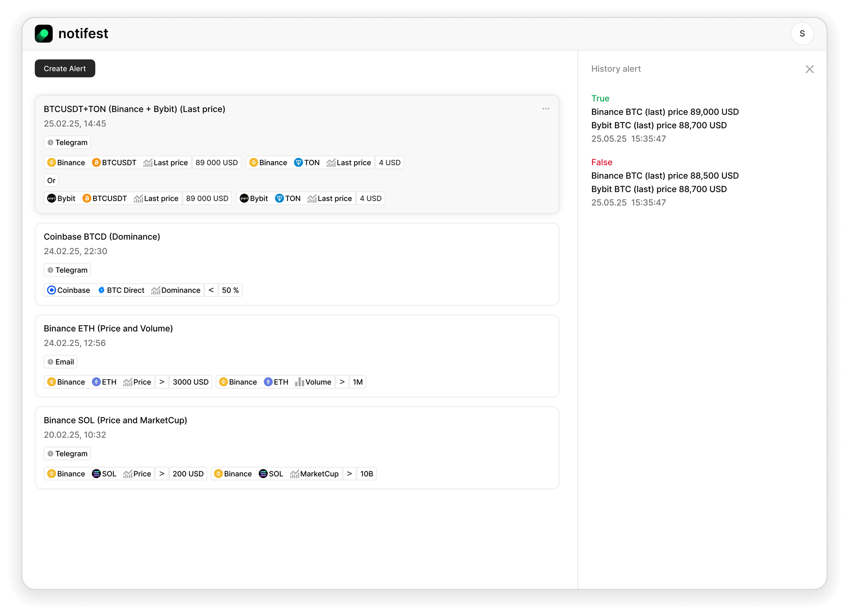Click the Or operator chip

point(51,180)
